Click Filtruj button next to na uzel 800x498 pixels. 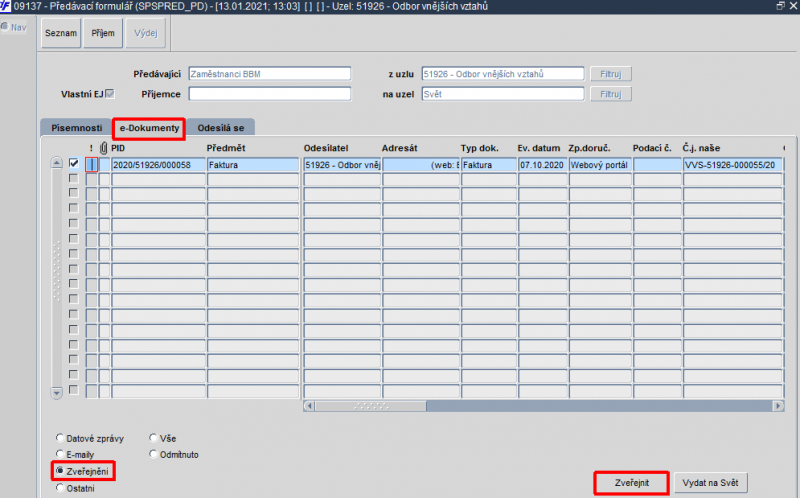pyautogui.click(x=611, y=94)
